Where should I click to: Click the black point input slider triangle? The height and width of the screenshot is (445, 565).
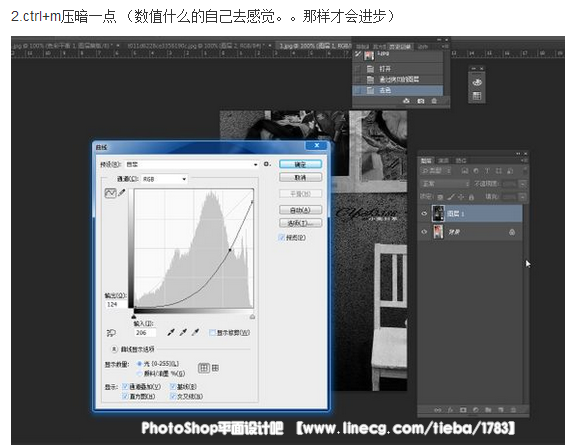(134, 316)
